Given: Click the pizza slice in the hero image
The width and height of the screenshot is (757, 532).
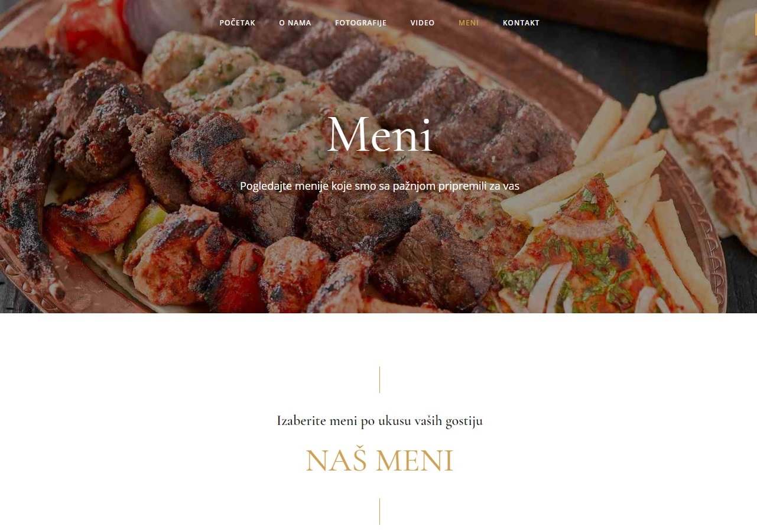Looking at the screenshot, I should tap(585, 254).
